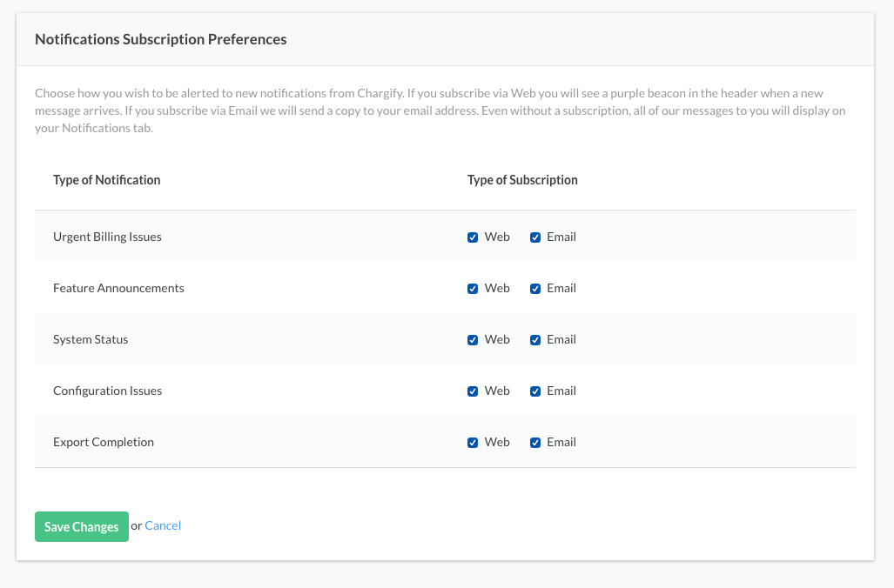Toggle the System Status Email checkbox
The width and height of the screenshot is (894, 588).
tap(535, 340)
